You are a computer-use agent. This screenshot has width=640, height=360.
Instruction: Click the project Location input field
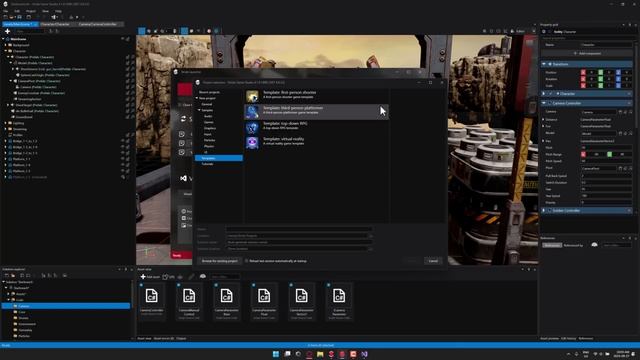coord(298,236)
